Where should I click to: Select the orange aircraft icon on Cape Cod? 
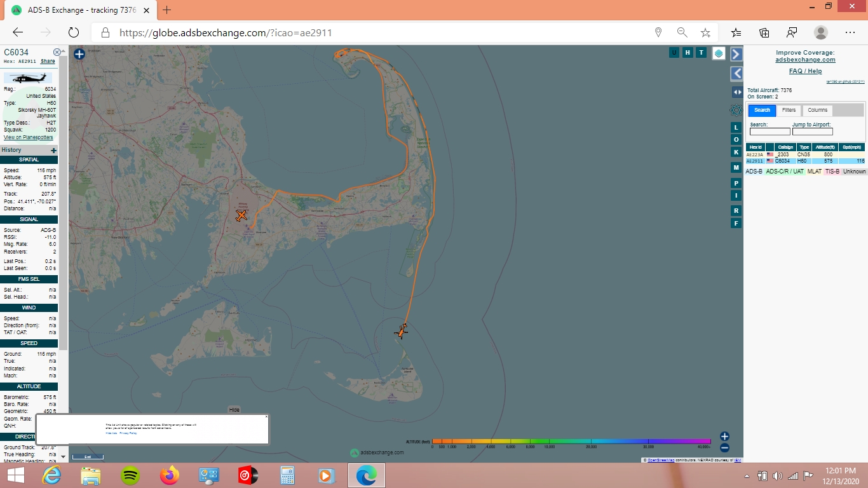pyautogui.click(x=241, y=215)
